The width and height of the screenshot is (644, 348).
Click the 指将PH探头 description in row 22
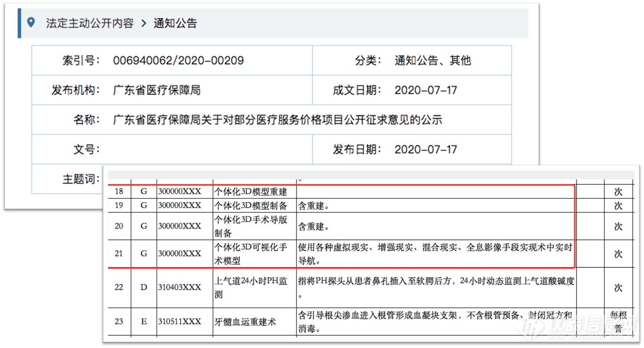tap(436, 288)
